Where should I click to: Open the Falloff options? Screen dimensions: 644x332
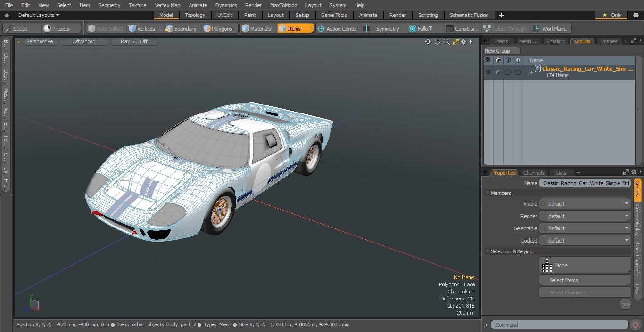[x=421, y=29]
